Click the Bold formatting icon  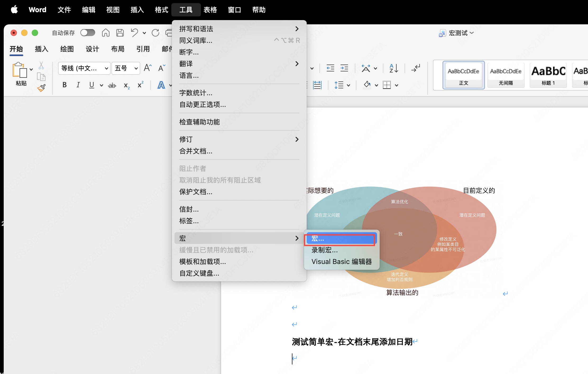pos(65,85)
